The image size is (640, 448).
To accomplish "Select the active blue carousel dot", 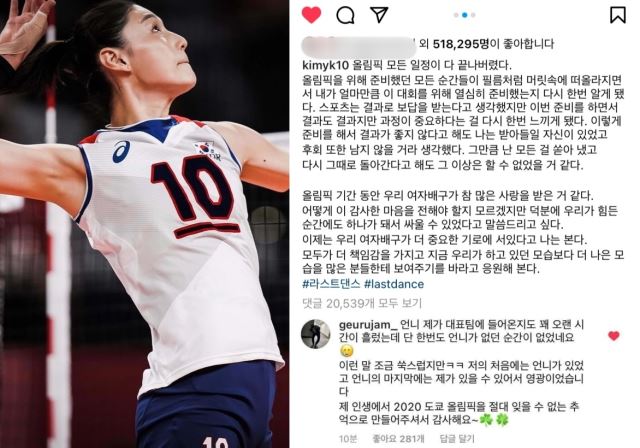I will pos(464,15).
